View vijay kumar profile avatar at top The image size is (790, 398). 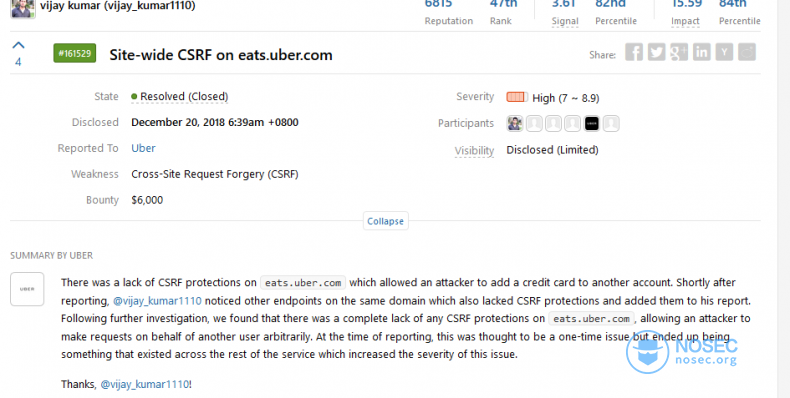point(23,9)
